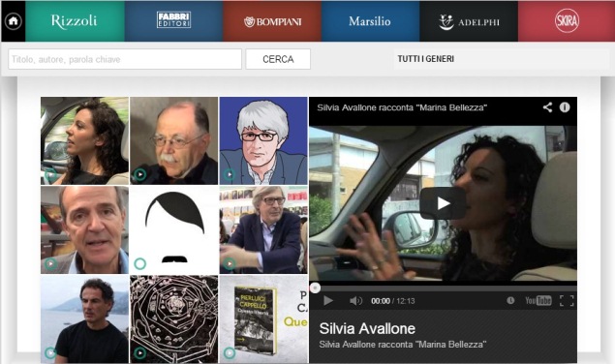Expand the TUTTI I GENERI dropdown
615x364 pixels.
(x=502, y=59)
